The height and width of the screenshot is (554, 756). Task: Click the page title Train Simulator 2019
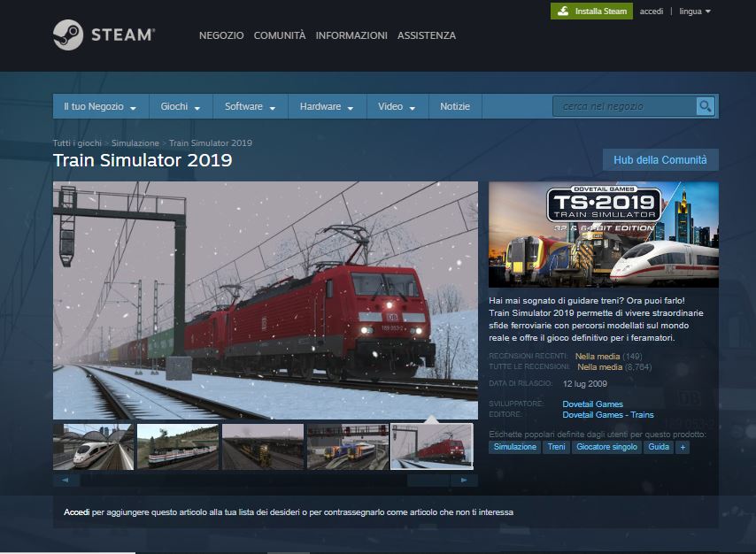click(143, 160)
